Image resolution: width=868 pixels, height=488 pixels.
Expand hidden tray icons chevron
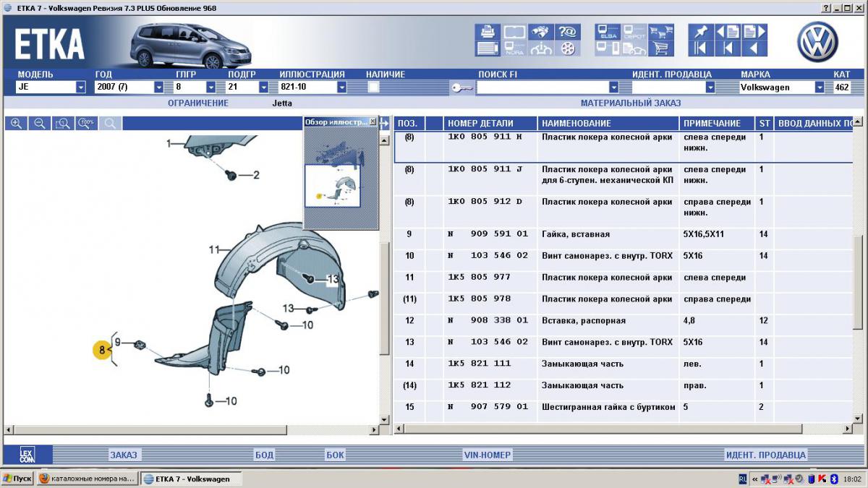756,479
